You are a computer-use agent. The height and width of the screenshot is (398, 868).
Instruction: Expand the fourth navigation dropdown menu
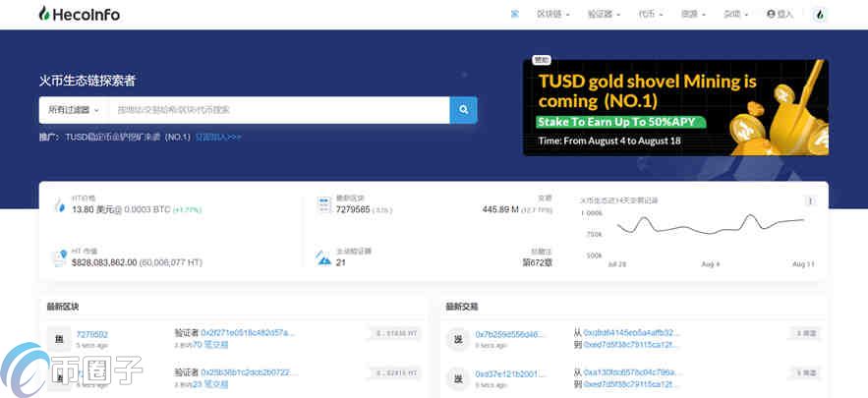click(693, 15)
